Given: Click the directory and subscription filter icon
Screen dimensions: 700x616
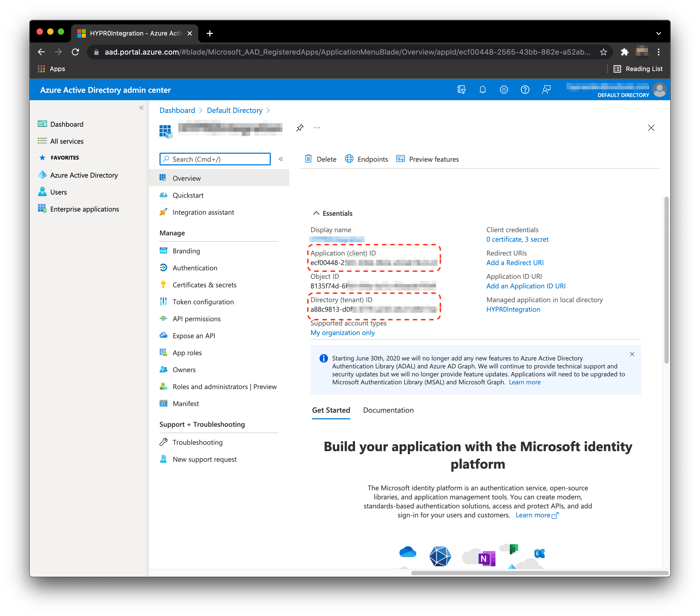Looking at the screenshot, I should coord(461,90).
